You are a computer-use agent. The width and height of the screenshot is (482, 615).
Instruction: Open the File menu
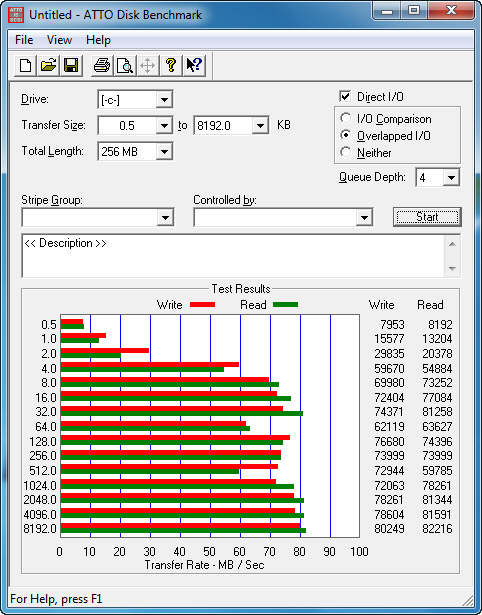[24, 40]
